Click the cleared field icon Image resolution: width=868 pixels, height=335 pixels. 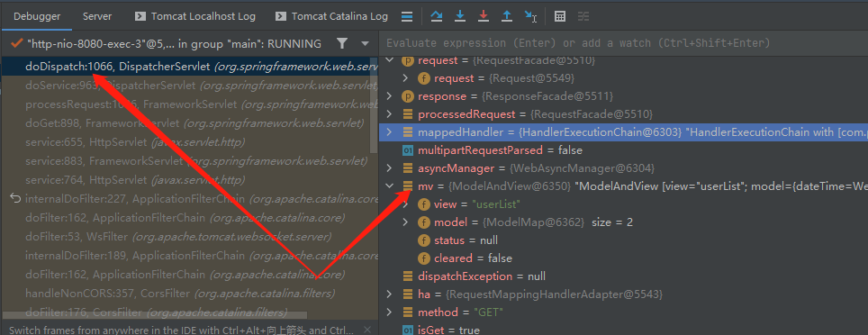(x=424, y=258)
